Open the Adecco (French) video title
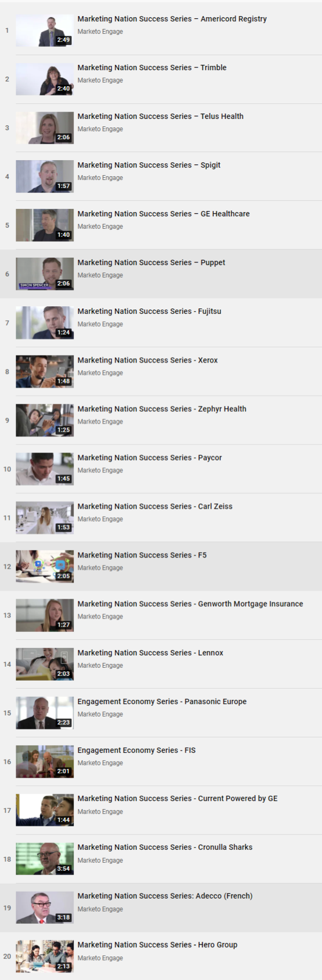Viewport: 322px width, 980px height. (x=165, y=896)
